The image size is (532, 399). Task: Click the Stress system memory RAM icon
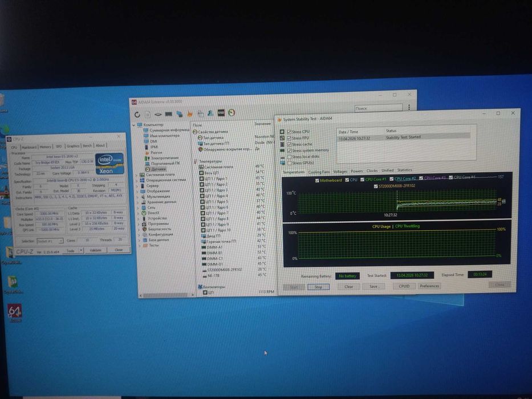tap(282, 150)
